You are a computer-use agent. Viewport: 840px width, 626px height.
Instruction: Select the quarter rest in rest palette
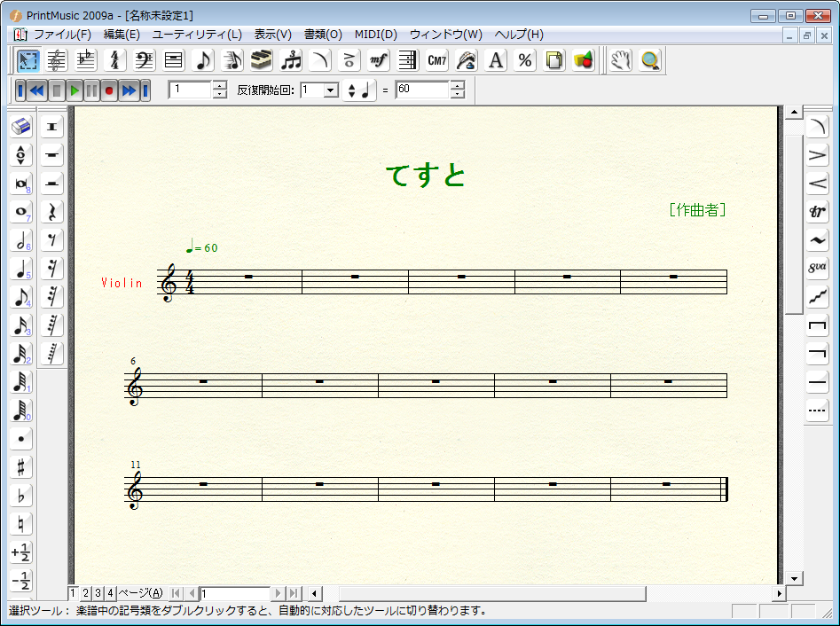pos(52,212)
